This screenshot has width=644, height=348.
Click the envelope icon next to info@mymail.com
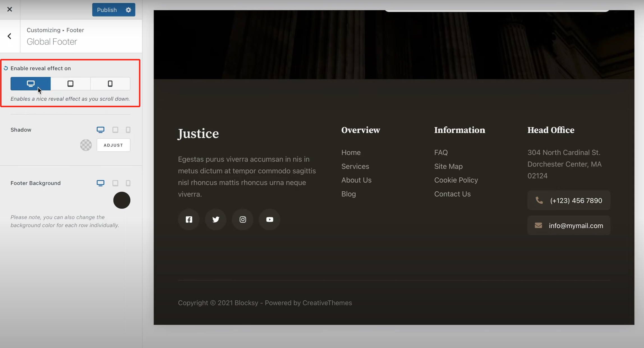[x=539, y=225]
